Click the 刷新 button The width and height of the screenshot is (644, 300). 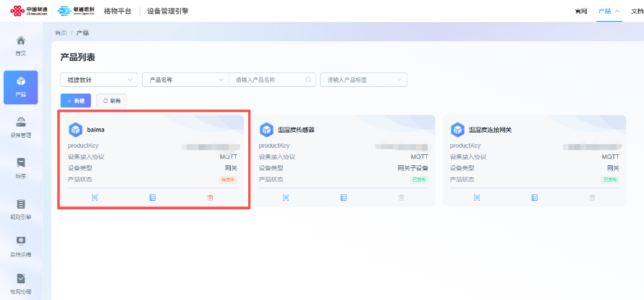click(x=111, y=101)
